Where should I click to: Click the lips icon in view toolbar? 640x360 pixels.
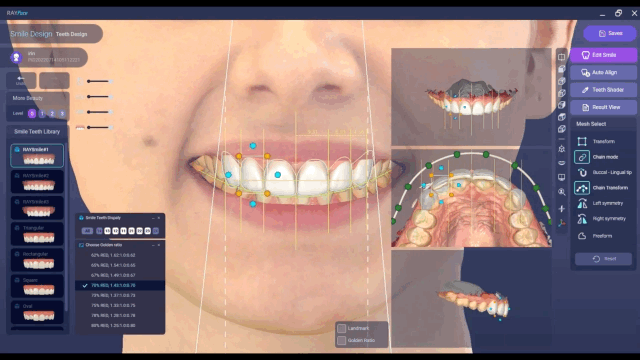point(562,163)
